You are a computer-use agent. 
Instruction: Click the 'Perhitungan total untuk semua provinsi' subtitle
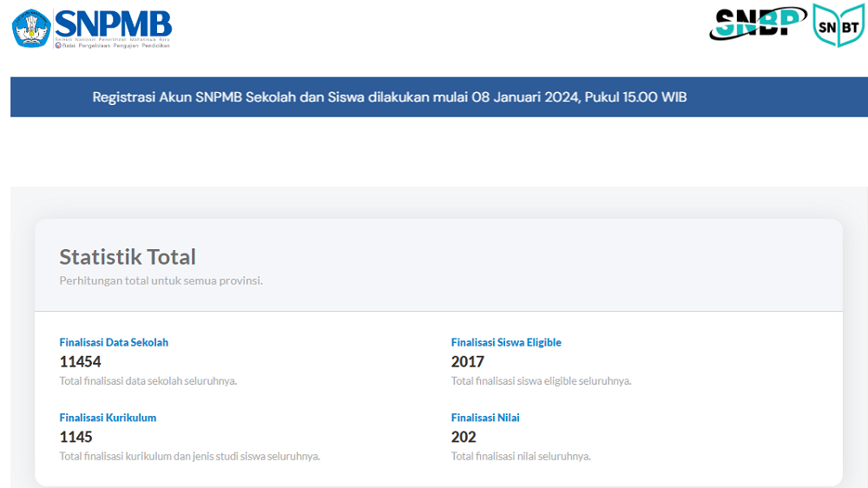(x=161, y=280)
